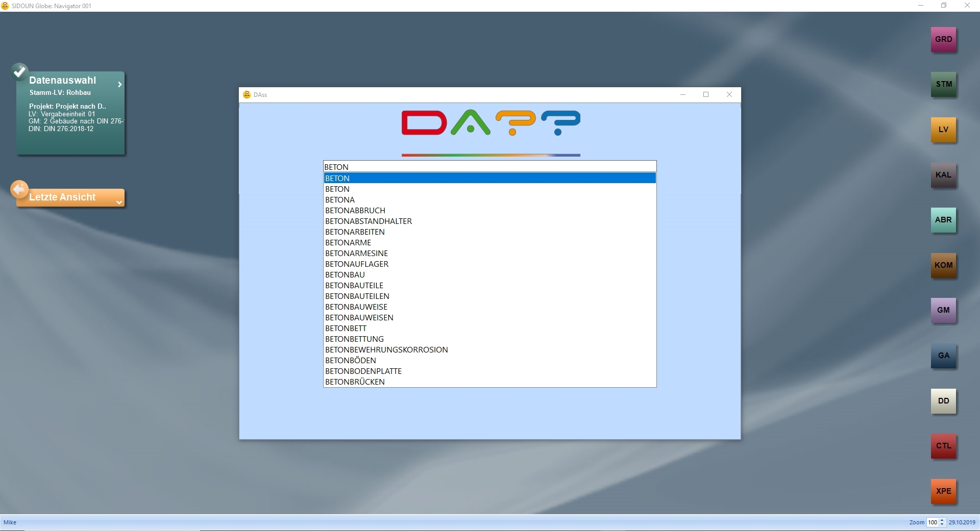Select BETONBAUWEISE entry
The image size is (980, 531).
pyautogui.click(x=490, y=307)
